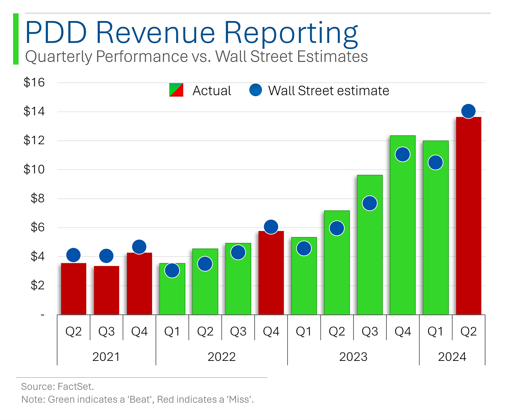Click the Q4 label under 2023

point(403,331)
